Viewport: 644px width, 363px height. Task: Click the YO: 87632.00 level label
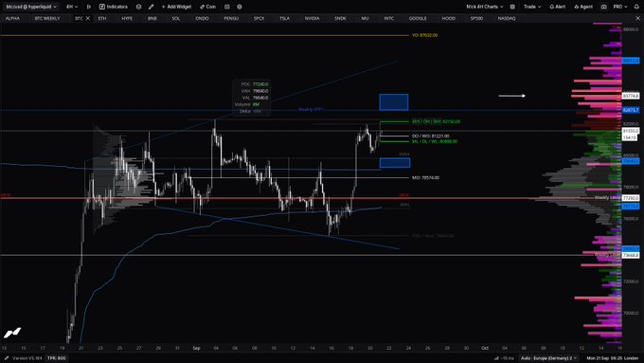424,35
